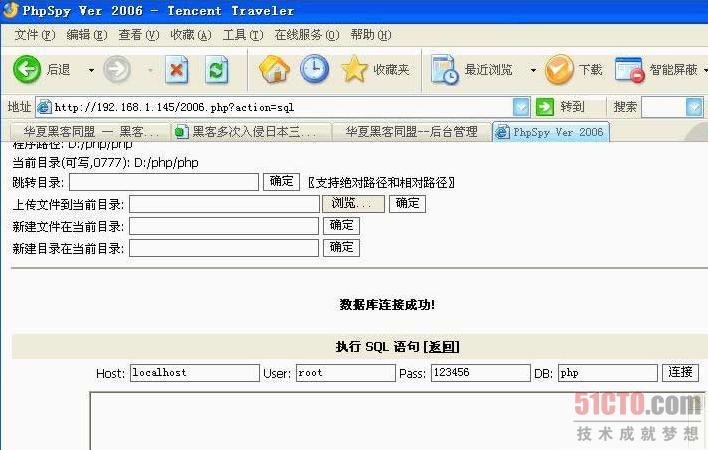Click 确定 button for file upload

pos(407,204)
